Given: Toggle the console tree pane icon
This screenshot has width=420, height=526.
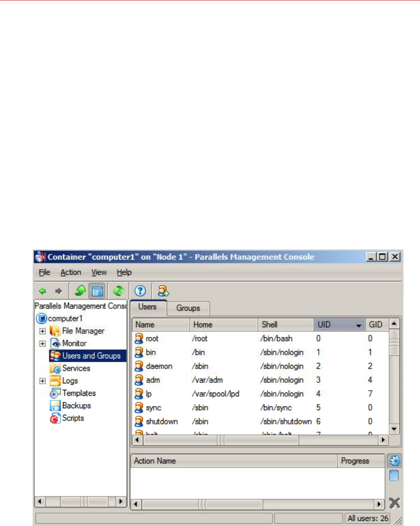Looking at the screenshot, I should point(98,291).
